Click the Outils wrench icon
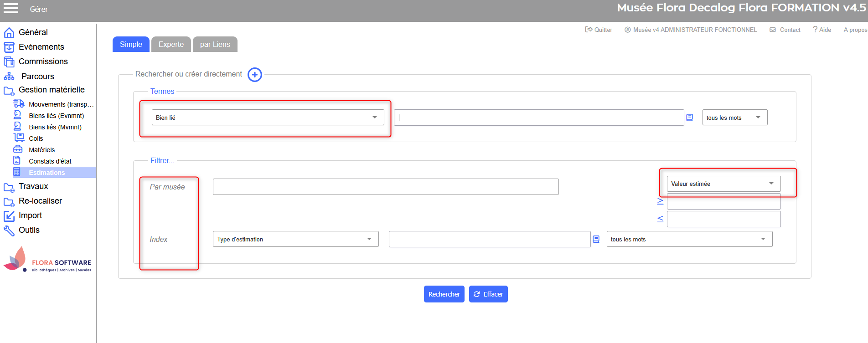 click(x=9, y=230)
